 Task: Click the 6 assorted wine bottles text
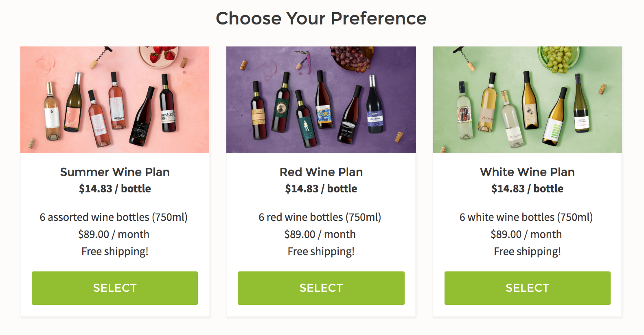click(114, 217)
